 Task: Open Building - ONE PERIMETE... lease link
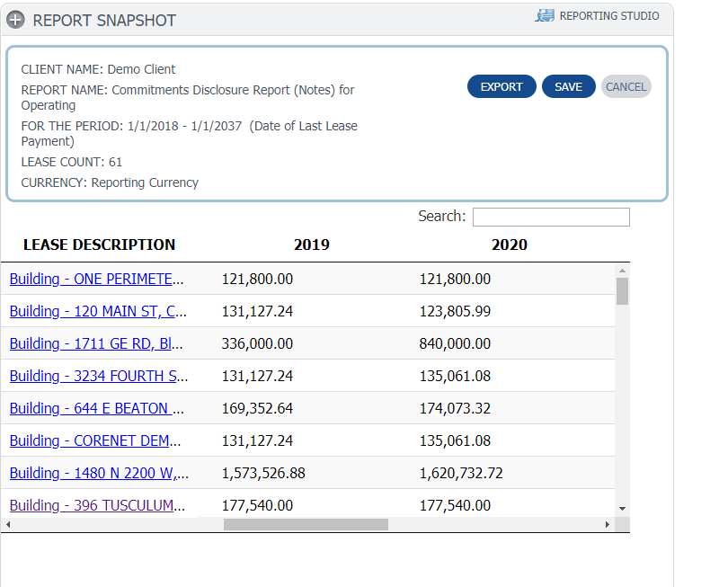coord(96,279)
